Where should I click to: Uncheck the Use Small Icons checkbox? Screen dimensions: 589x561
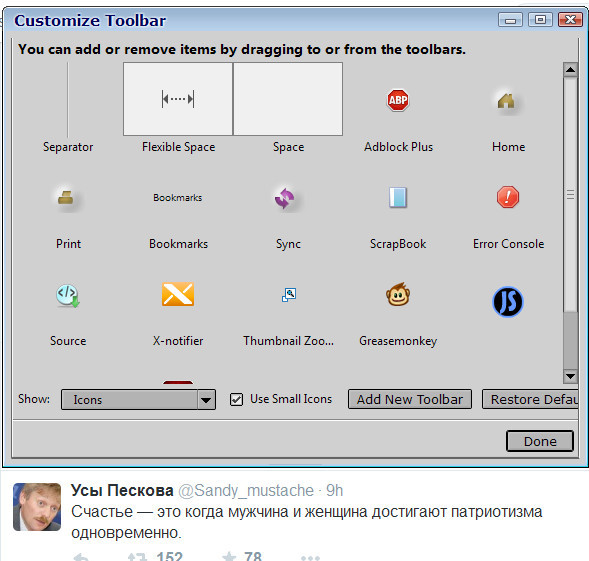point(236,399)
